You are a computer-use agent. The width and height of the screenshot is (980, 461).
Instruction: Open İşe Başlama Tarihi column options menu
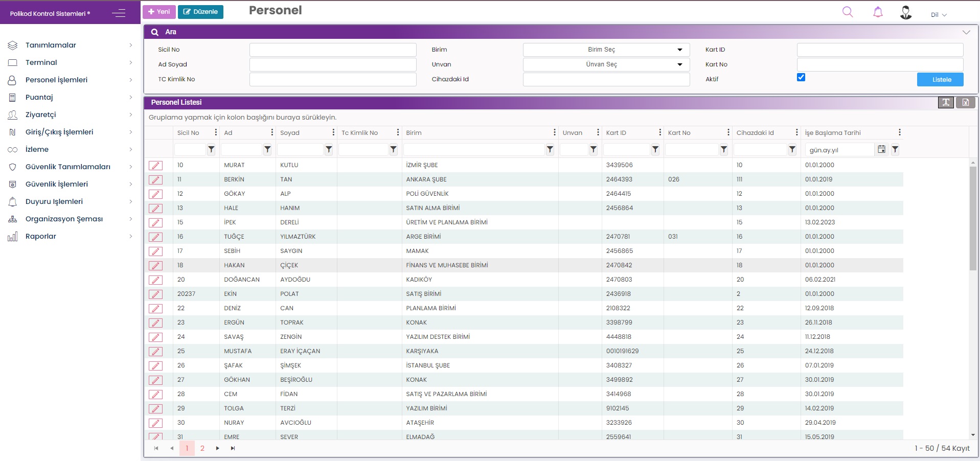coord(900,132)
